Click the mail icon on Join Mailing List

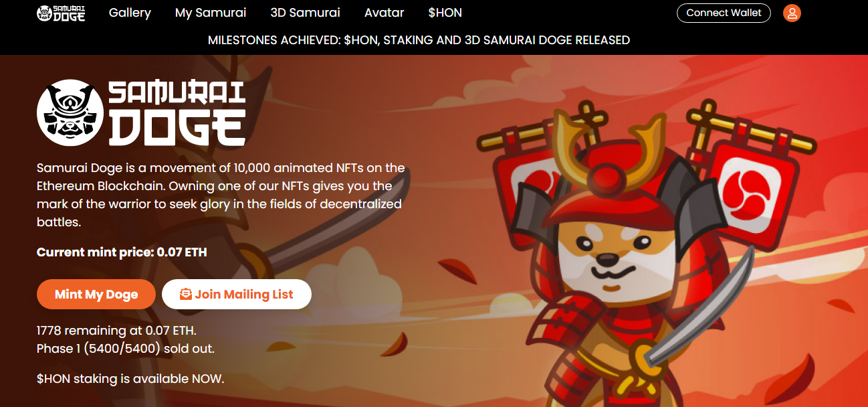click(x=186, y=295)
